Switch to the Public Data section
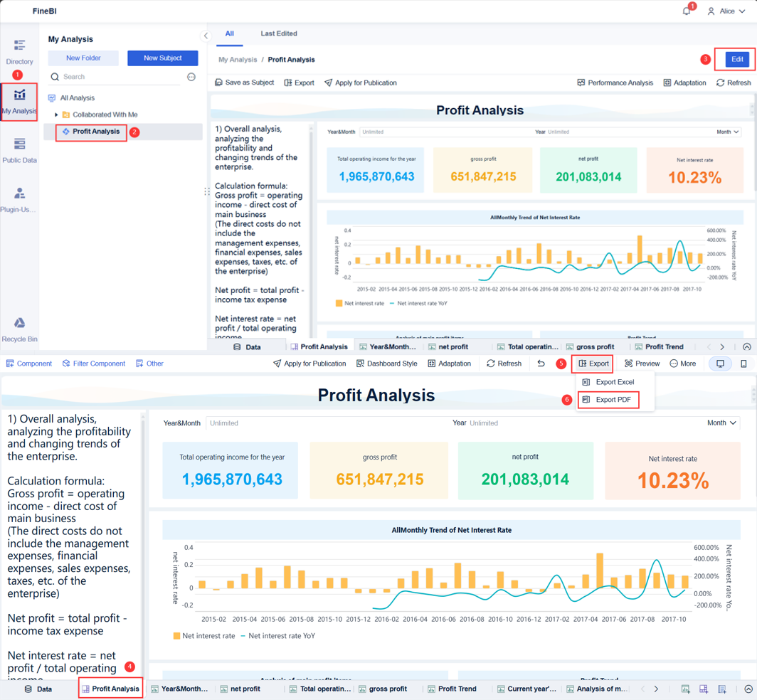The height and width of the screenshot is (700, 757). 19,146
